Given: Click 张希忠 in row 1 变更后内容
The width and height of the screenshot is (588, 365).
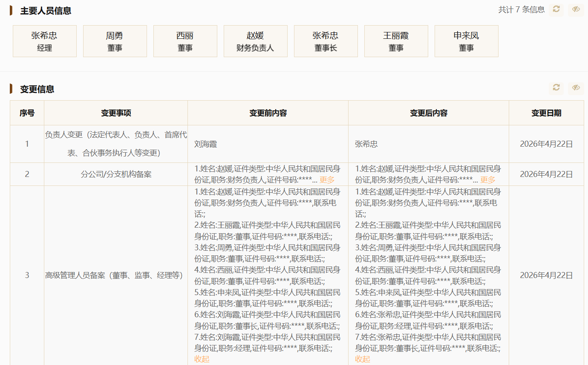Looking at the screenshot, I should pyautogui.click(x=366, y=144).
